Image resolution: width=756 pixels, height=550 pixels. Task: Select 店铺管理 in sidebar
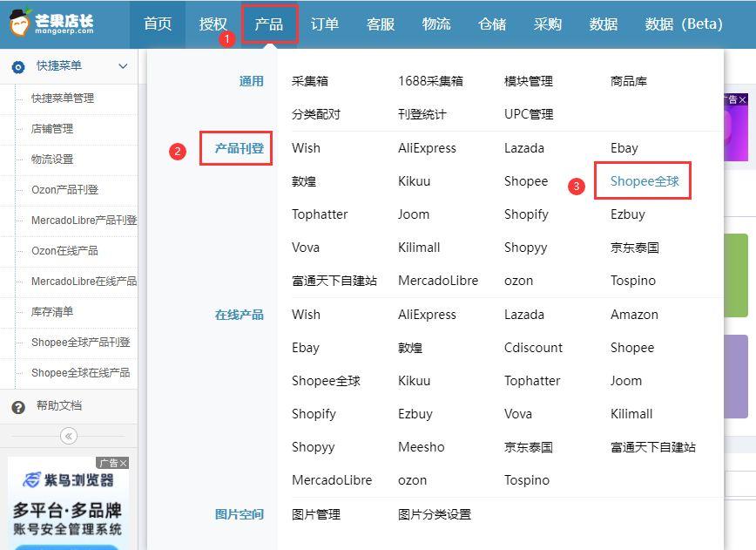[x=52, y=129]
